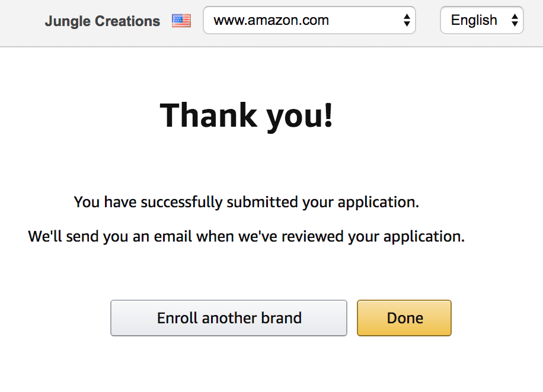Image resolution: width=543 pixels, height=392 pixels.
Task: Click the word "successfully" in the confirmation
Action: (171, 202)
